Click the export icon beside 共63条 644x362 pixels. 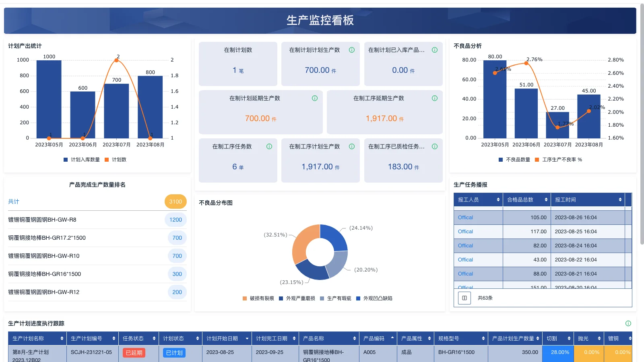tap(464, 298)
